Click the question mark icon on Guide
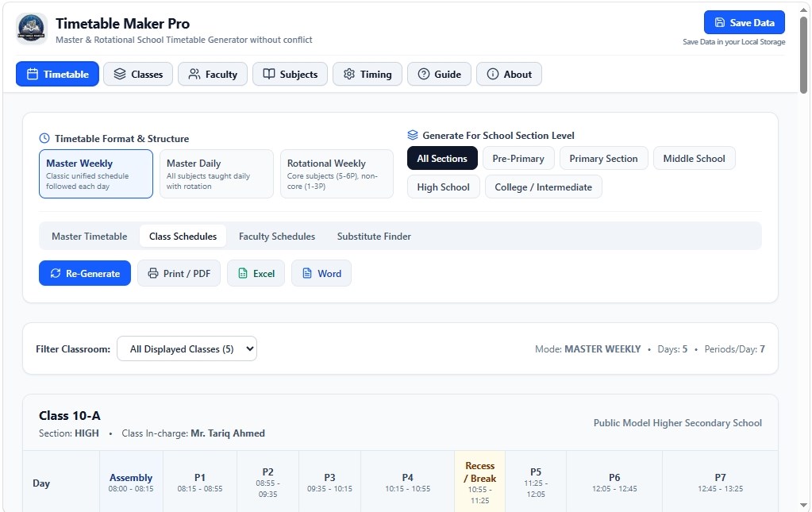The image size is (812, 512). (x=424, y=74)
